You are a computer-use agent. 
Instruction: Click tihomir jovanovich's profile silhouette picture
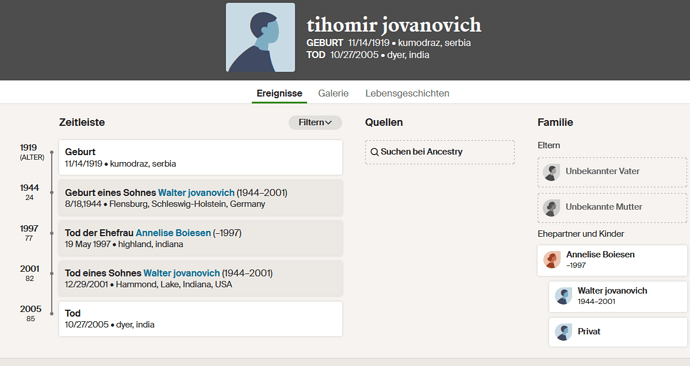[261, 37]
